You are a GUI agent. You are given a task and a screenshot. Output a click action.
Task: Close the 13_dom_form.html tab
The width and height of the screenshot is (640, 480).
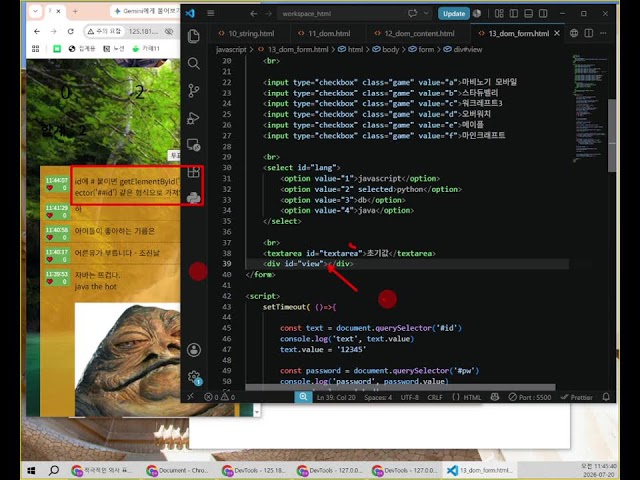coord(557,33)
